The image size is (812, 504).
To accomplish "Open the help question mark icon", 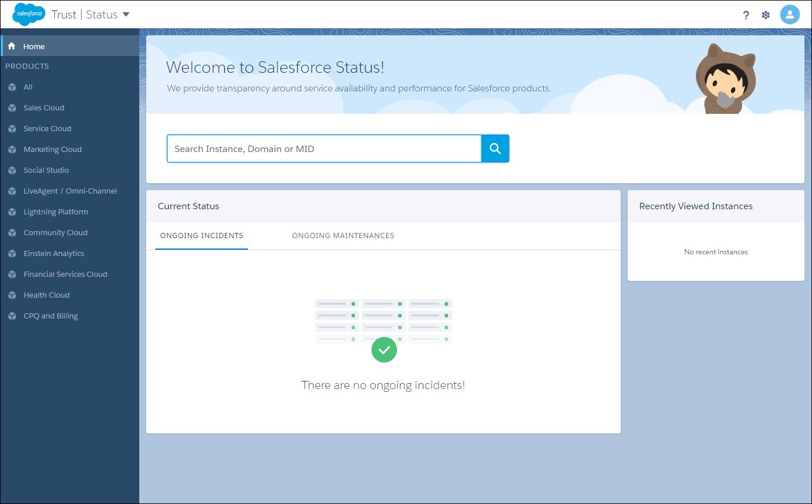I will [746, 15].
